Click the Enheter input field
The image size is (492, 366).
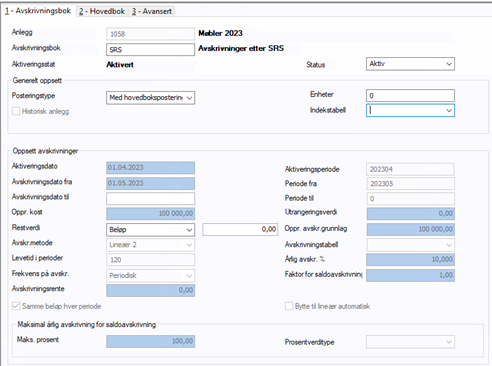410,95
